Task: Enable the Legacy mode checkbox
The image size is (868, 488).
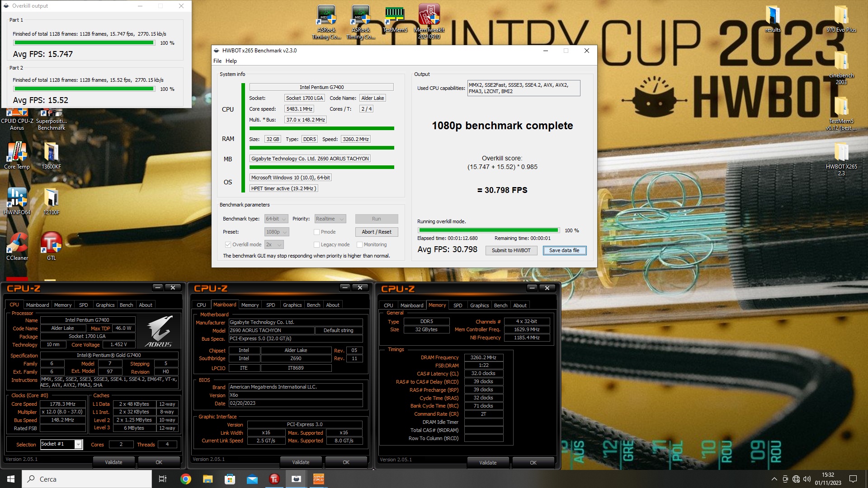Action: point(316,244)
